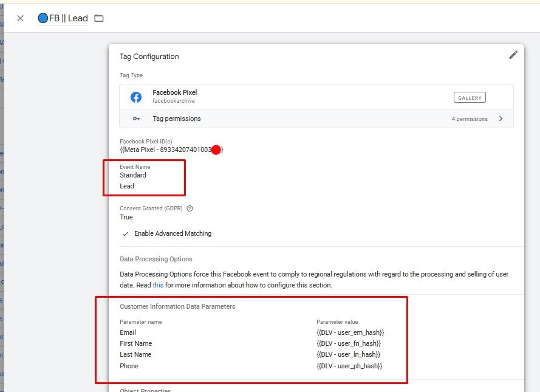The height and width of the screenshot is (392, 540).
Task: Expand Tag permissions with the chevron arrow
Action: point(501,119)
